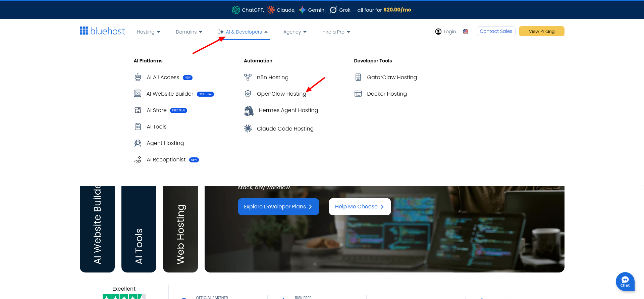Click the Docker Hosting terminal icon
The height and width of the screenshot is (299, 644).
(x=358, y=94)
